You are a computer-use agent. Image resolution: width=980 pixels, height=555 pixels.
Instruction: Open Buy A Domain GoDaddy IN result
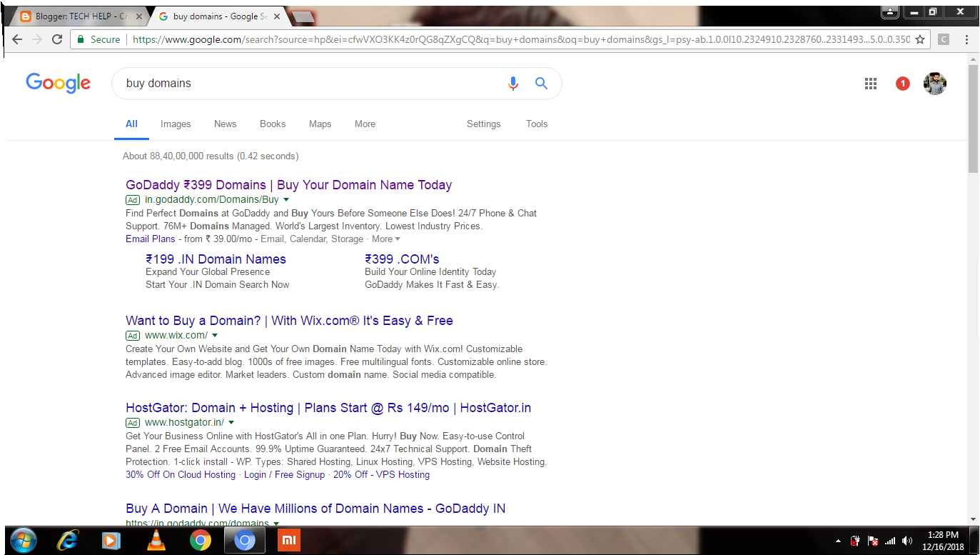315,509
